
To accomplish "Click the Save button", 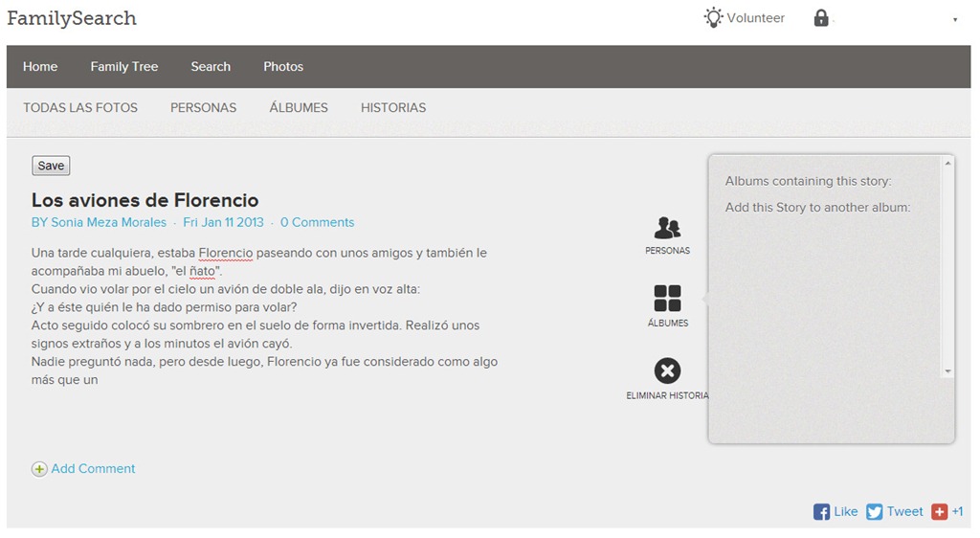I will (x=51, y=166).
